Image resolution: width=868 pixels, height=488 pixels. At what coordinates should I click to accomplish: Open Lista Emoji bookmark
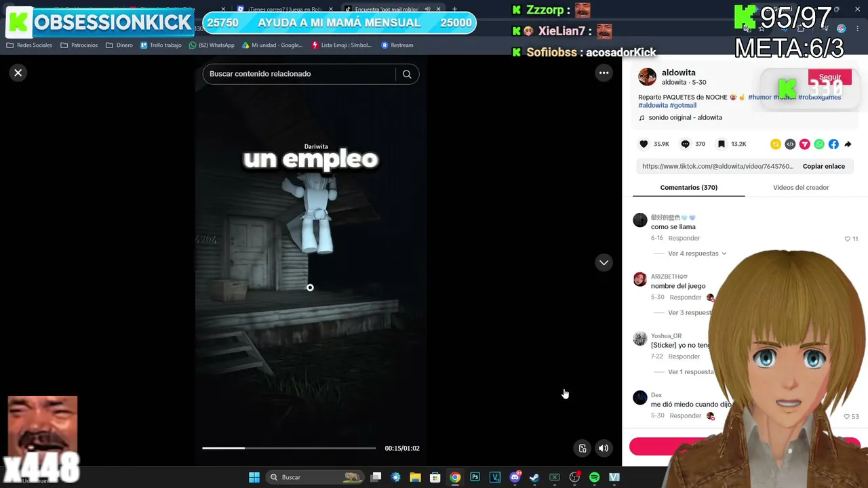(x=342, y=45)
